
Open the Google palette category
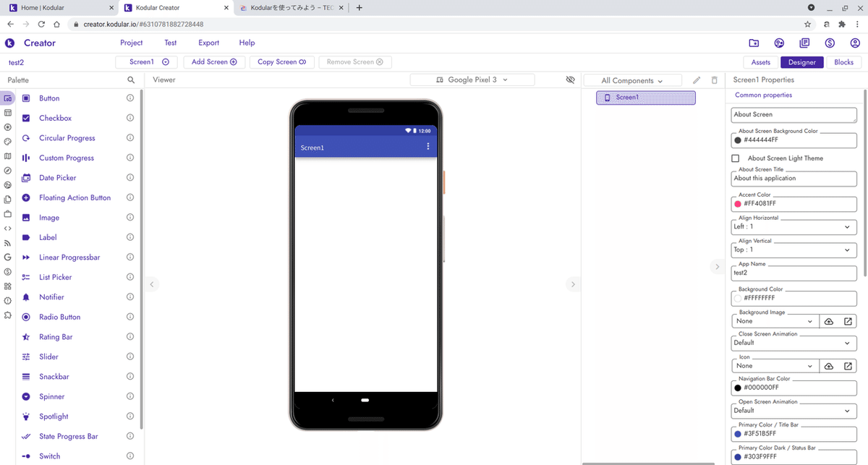[x=7, y=257]
